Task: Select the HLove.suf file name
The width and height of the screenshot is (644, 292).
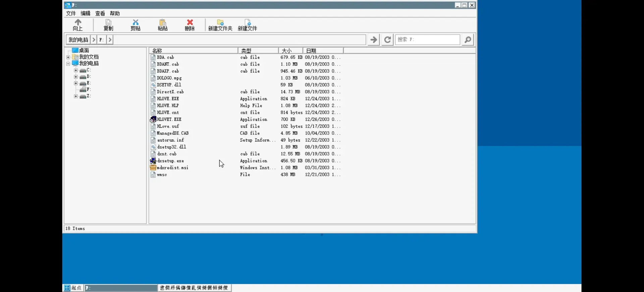Action: tap(168, 126)
